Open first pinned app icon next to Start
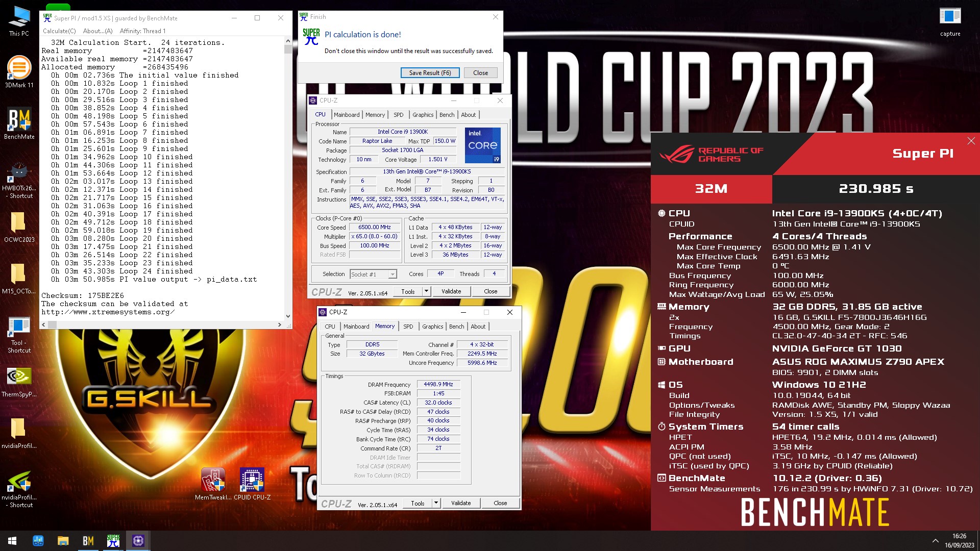Image resolution: width=980 pixels, height=551 pixels. click(x=38, y=541)
